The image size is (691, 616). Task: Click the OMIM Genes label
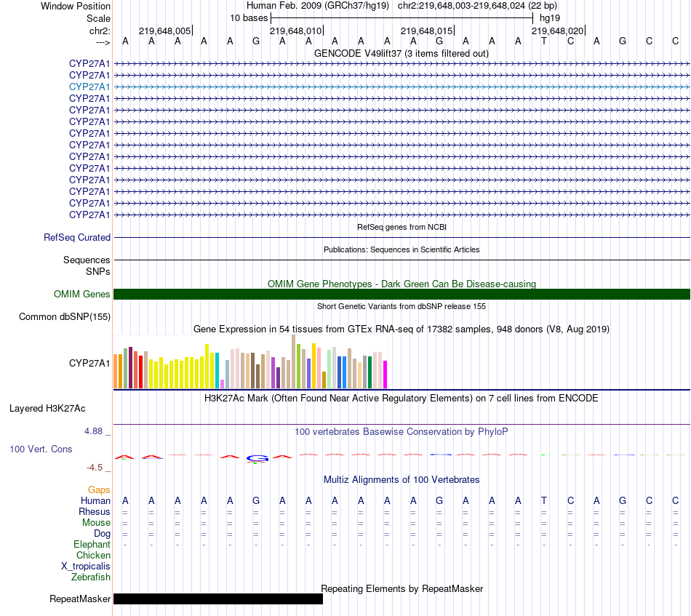tap(82, 294)
